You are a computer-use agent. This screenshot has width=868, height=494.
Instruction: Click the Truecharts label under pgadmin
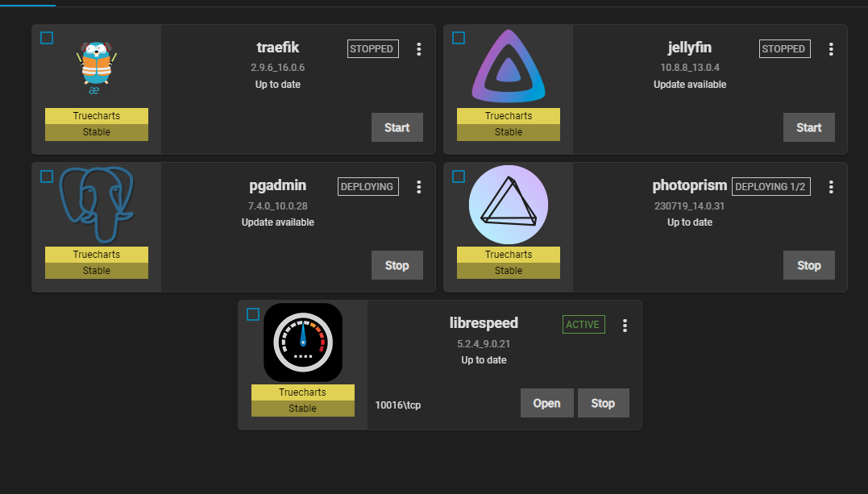[x=97, y=254]
